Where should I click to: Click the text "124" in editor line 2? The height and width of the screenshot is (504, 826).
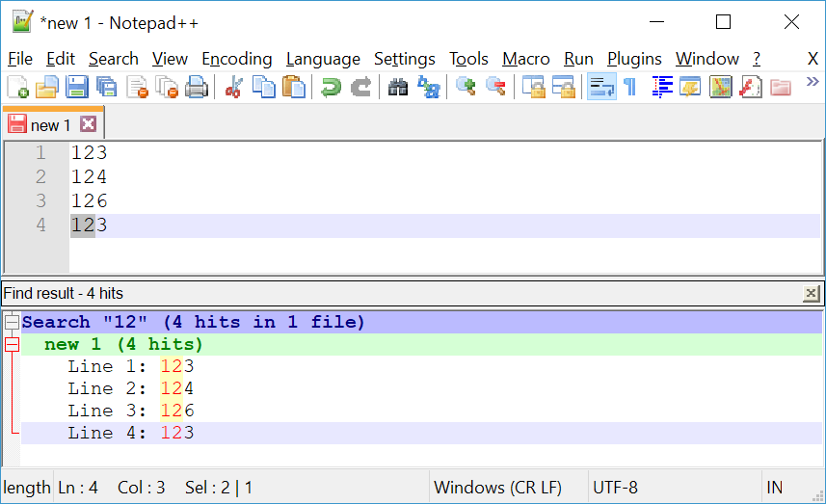click(89, 176)
